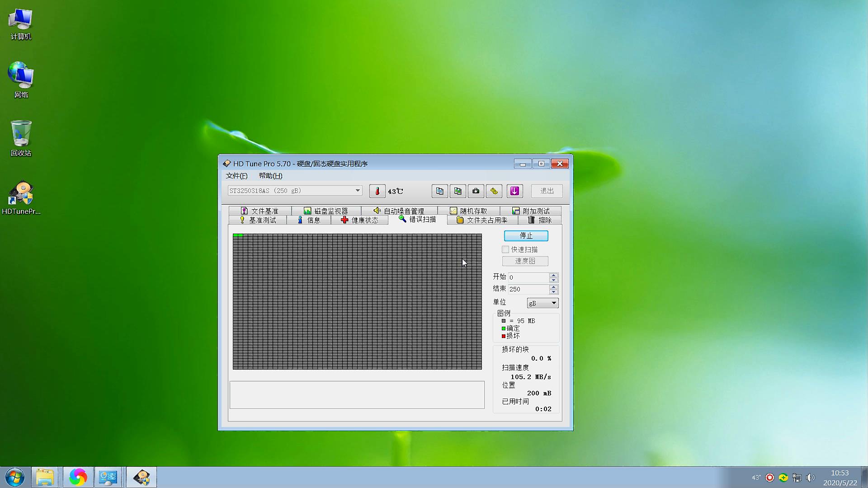Click the yellow options wrench icon
Image resolution: width=868 pixels, height=488 pixels.
pos(494,191)
